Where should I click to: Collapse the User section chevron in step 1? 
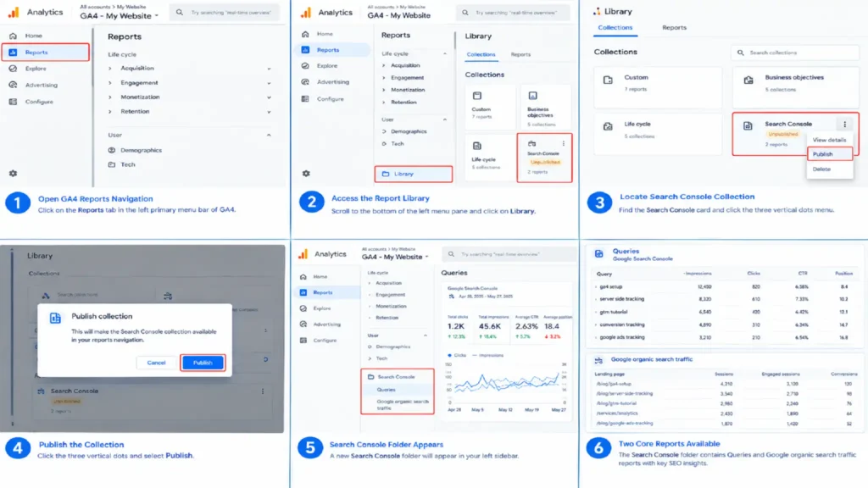pyautogui.click(x=269, y=135)
